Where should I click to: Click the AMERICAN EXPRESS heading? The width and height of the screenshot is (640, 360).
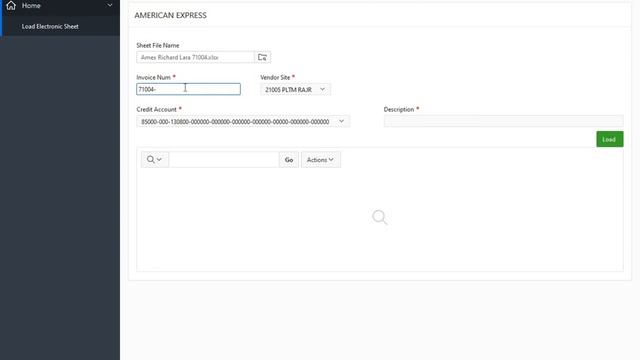coord(171,15)
